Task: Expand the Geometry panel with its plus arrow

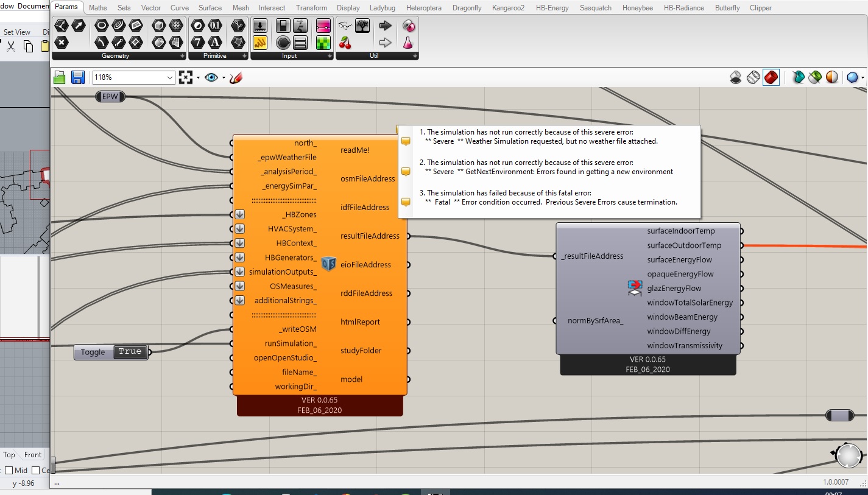Action: [x=182, y=56]
